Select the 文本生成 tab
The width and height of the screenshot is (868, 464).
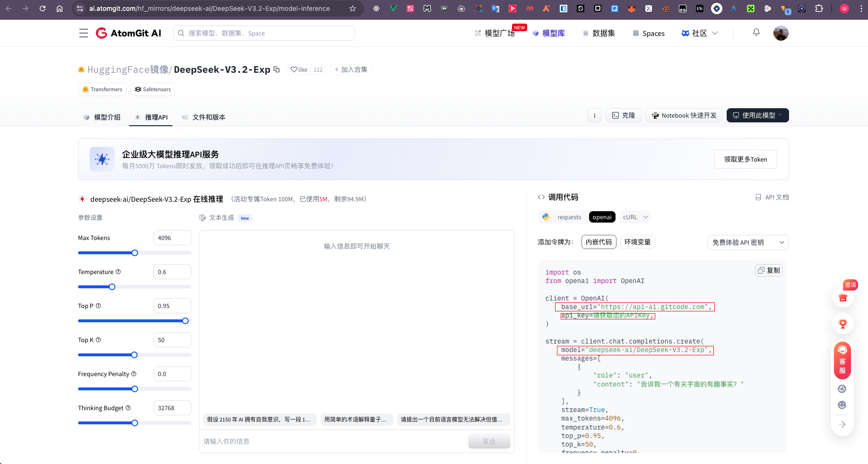221,218
